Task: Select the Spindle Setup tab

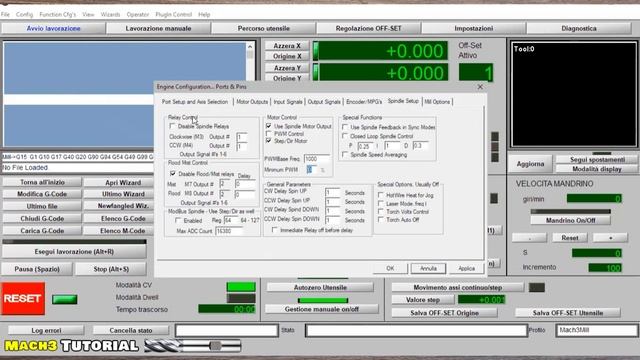Action: click(x=403, y=101)
